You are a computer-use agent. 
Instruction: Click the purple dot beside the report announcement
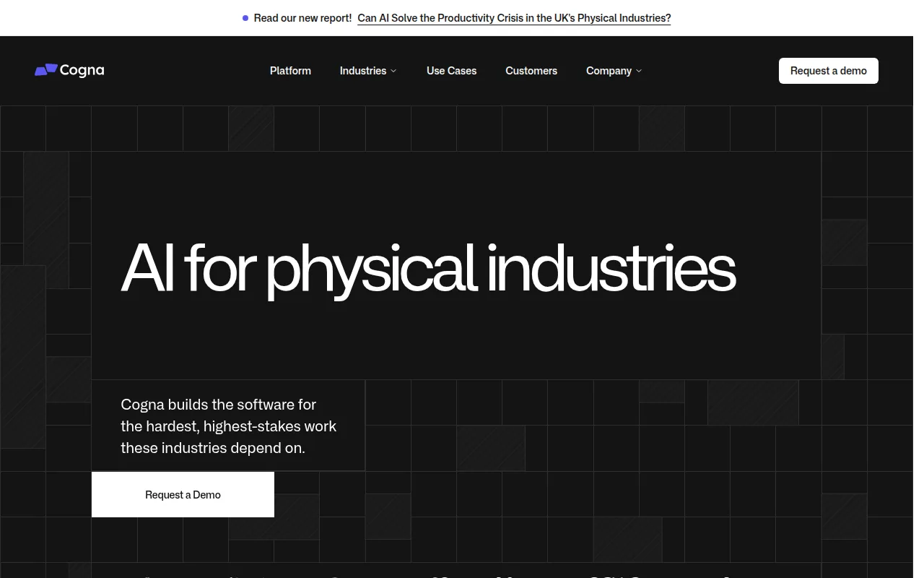tap(245, 18)
